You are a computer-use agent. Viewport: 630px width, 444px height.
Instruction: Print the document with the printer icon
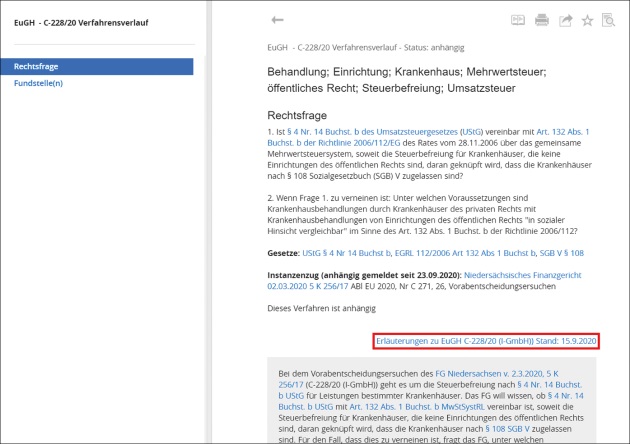(x=541, y=19)
